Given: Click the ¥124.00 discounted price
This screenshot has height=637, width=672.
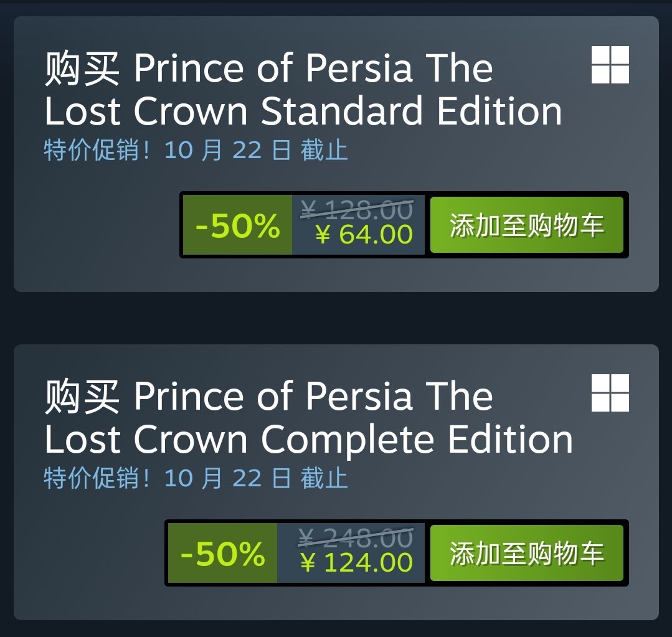Looking at the screenshot, I should [356, 563].
